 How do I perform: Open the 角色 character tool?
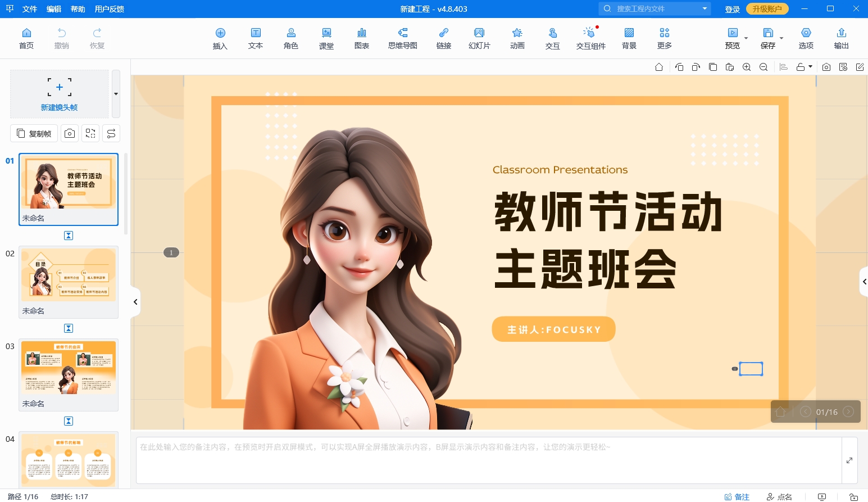pyautogui.click(x=291, y=39)
